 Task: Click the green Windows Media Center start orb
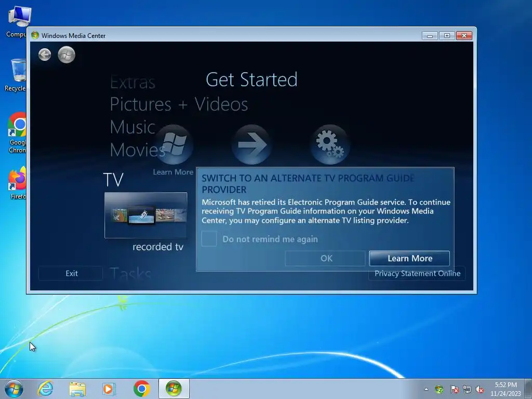coord(66,55)
